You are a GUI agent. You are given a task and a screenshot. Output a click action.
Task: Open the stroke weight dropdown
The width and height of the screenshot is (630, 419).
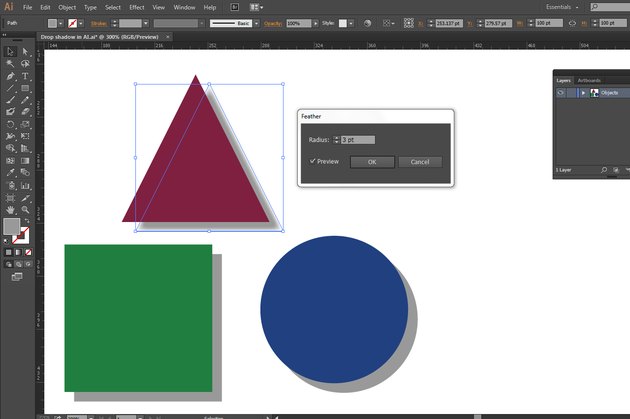coord(146,23)
